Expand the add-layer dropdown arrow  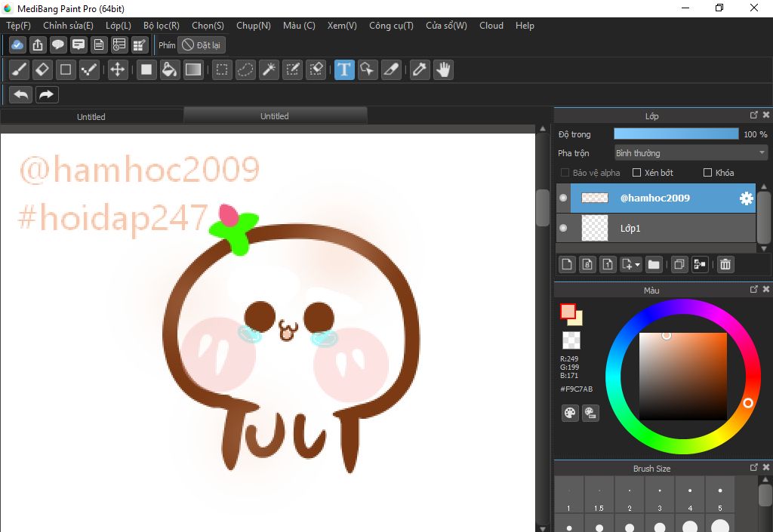click(x=638, y=265)
